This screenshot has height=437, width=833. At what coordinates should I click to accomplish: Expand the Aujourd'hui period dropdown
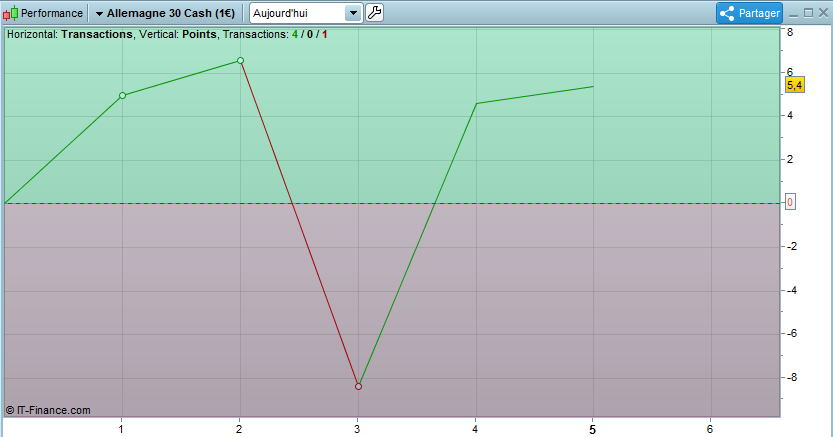point(353,13)
